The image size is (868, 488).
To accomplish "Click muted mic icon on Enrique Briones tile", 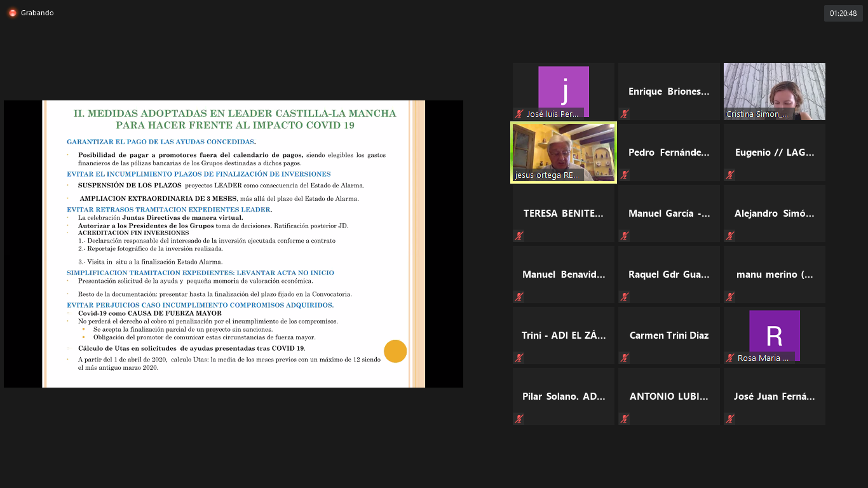I will pos(625,114).
